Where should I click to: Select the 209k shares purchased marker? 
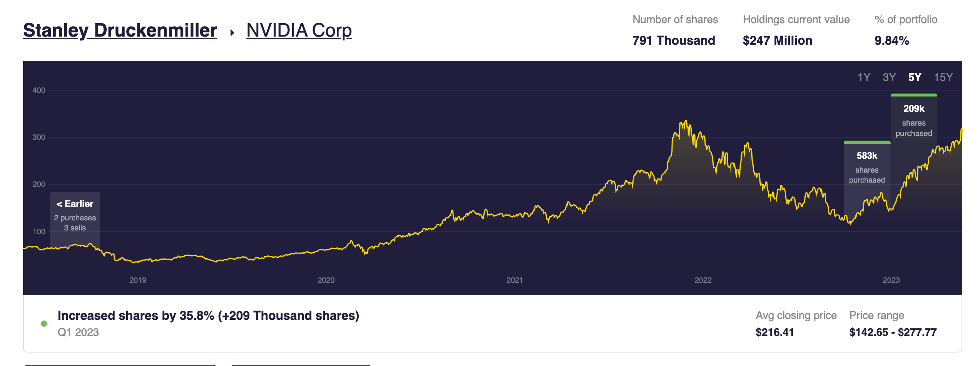[x=914, y=120]
